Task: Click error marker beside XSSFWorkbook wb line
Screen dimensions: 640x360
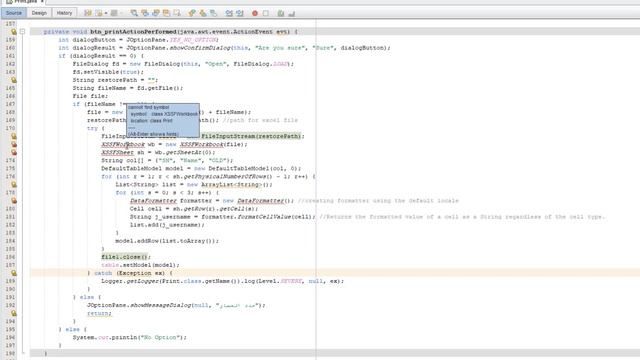Action: click(x=13, y=144)
